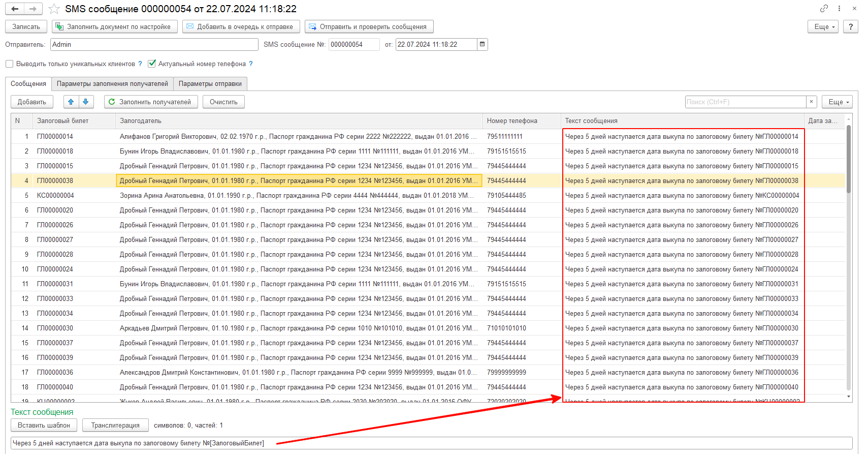Uncheck 'Актуальный номер телефона' checkbox

pos(151,64)
